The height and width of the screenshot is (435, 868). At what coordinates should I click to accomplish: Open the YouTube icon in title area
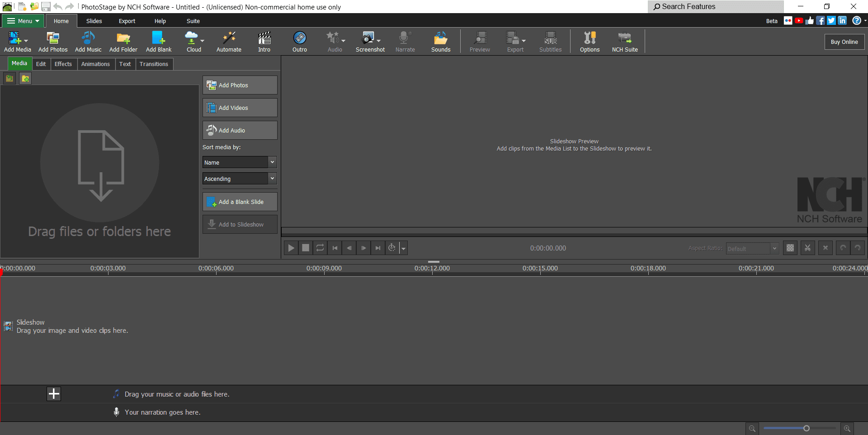[x=799, y=20]
